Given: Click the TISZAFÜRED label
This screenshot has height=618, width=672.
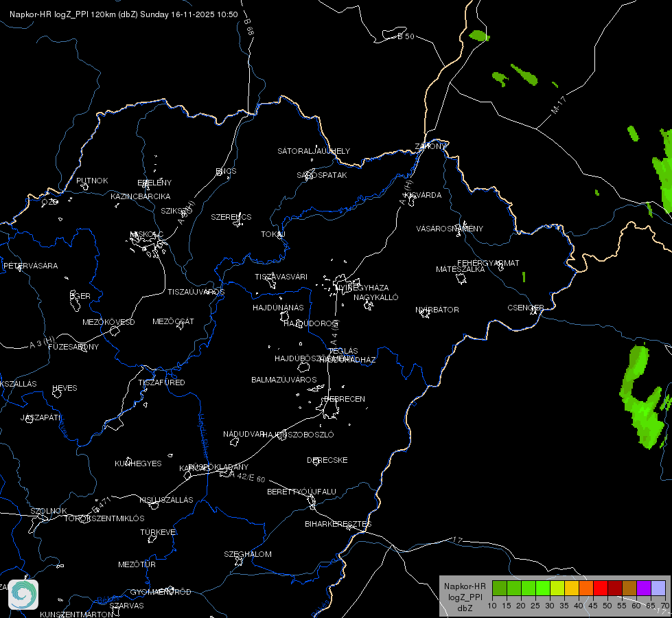Looking at the screenshot, I should click(161, 382).
